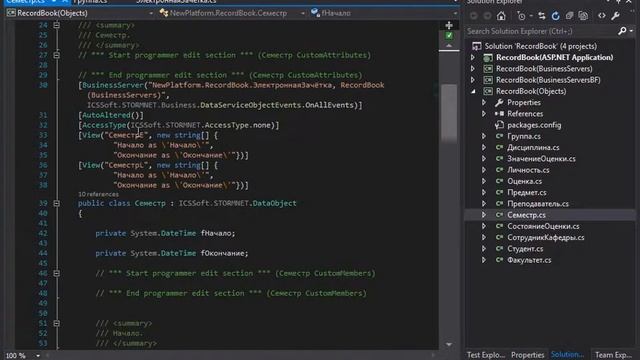Collapse the region at line 27
Image resolution: width=640 pixels, height=360 pixels.
point(57,55)
